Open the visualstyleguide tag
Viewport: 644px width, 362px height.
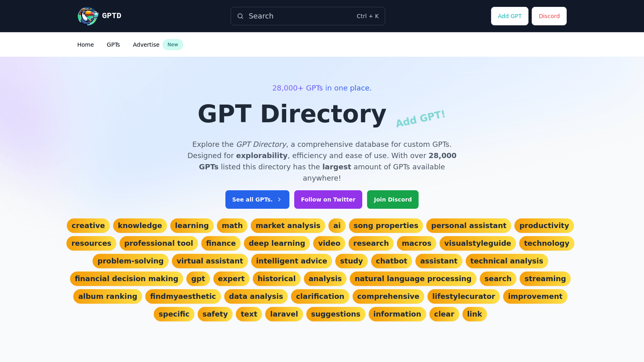tap(478, 243)
